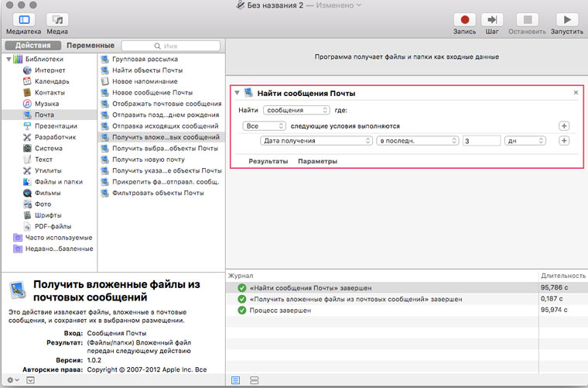588x388 pixels.
Task: Switch to the Переменные tab
Action: pos(91,46)
